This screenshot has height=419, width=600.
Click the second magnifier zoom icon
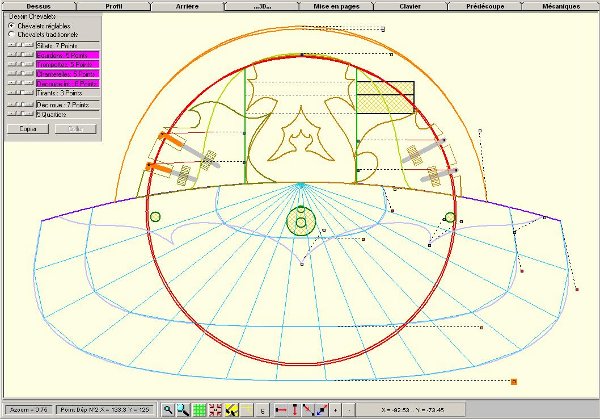pos(183,409)
